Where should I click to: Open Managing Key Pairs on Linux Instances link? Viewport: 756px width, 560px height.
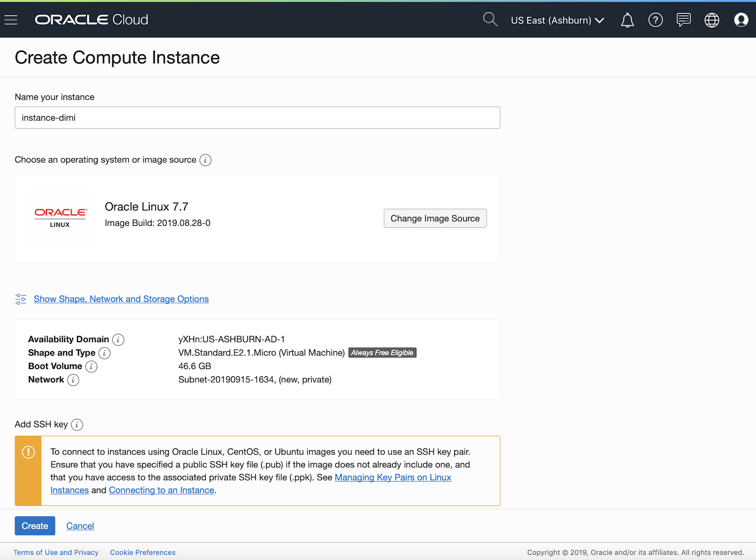pyautogui.click(x=393, y=477)
